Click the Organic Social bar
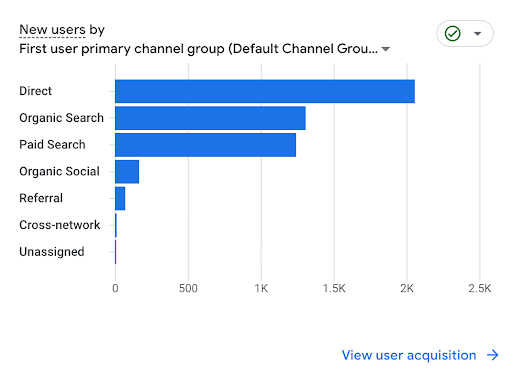 click(127, 172)
